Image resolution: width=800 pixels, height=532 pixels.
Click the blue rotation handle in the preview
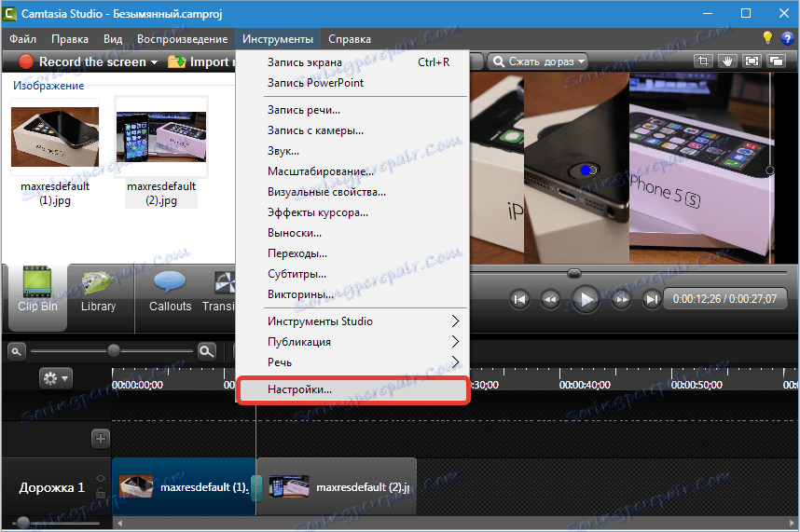(x=586, y=171)
